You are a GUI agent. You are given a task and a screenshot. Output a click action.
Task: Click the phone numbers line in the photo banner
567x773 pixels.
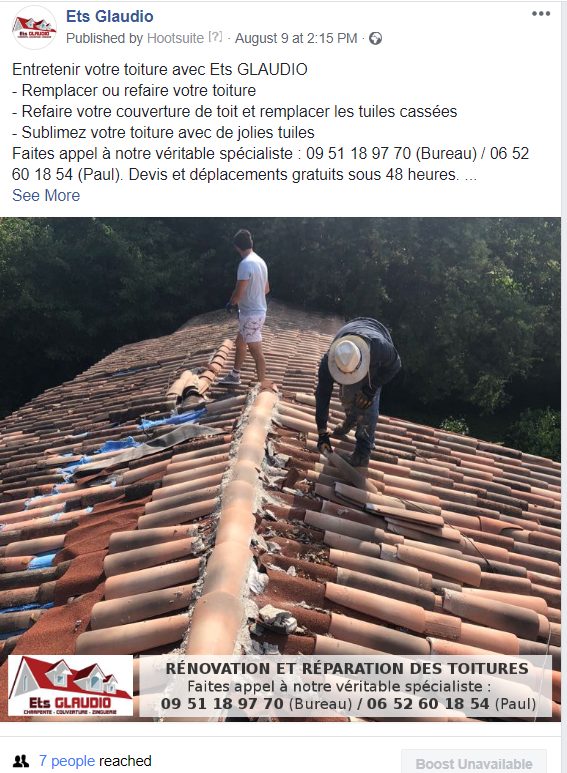point(348,703)
